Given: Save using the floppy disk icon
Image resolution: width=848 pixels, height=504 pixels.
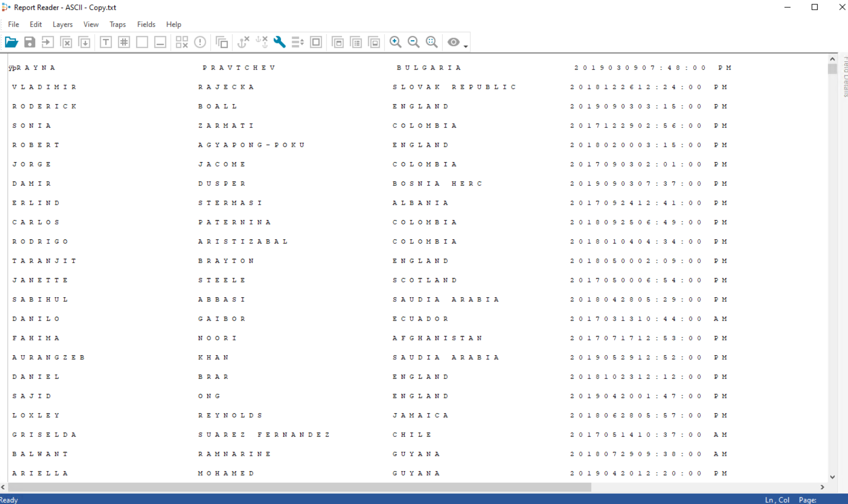Looking at the screenshot, I should 29,42.
